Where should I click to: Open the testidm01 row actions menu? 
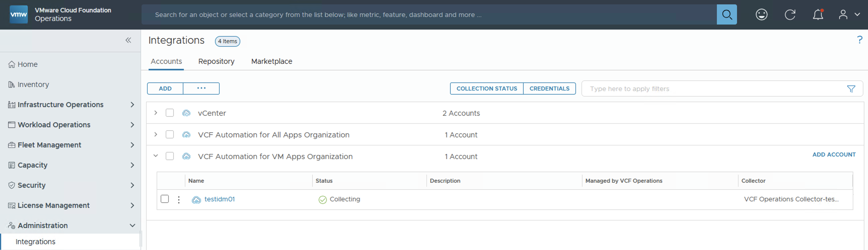click(178, 200)
